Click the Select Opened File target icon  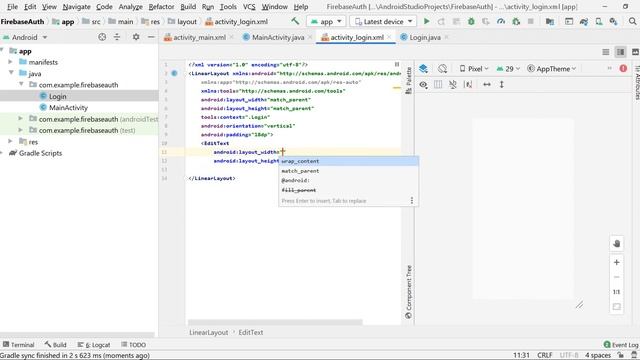pyautogui.click(x=102, y=37)
